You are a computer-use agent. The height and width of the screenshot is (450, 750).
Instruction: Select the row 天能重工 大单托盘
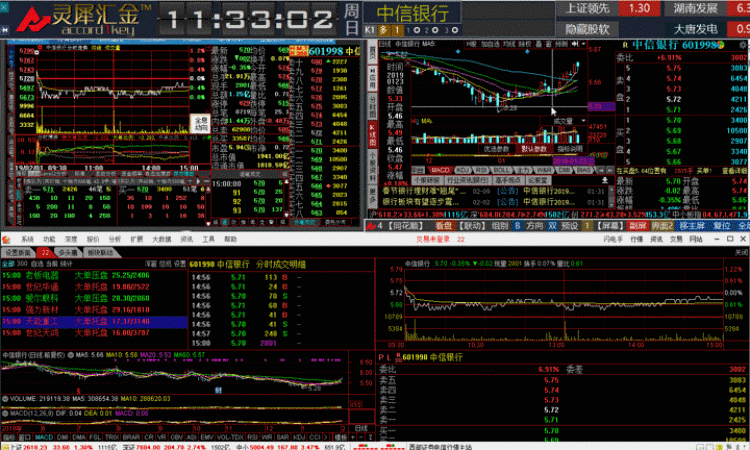click(94, 321)
